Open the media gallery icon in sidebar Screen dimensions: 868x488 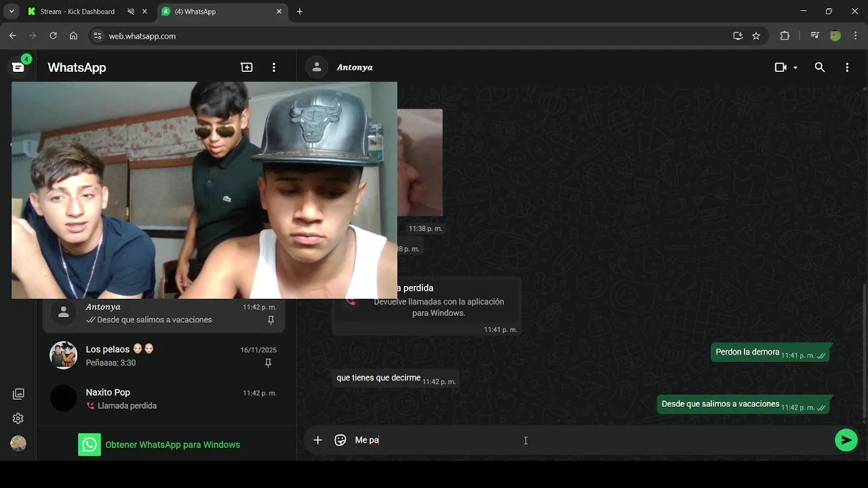click(18, 394)
